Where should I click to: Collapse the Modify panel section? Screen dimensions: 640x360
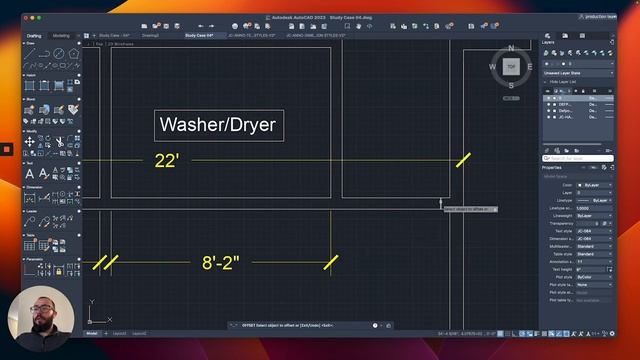(24, 131)
